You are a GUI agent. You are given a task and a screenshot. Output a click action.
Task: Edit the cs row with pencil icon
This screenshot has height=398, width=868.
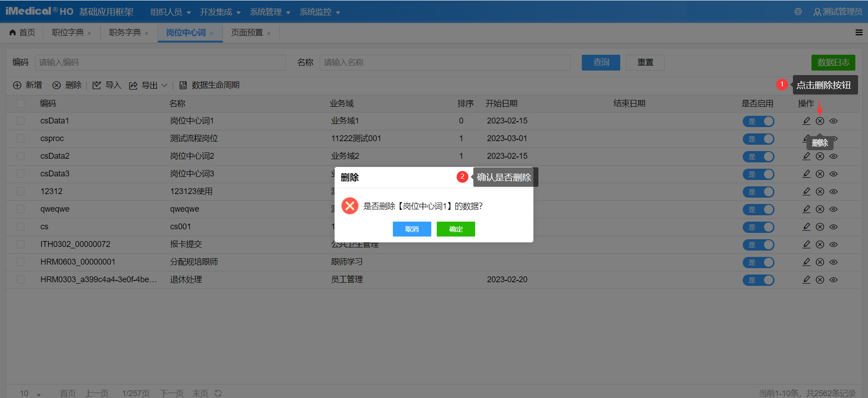pos(806,227)
